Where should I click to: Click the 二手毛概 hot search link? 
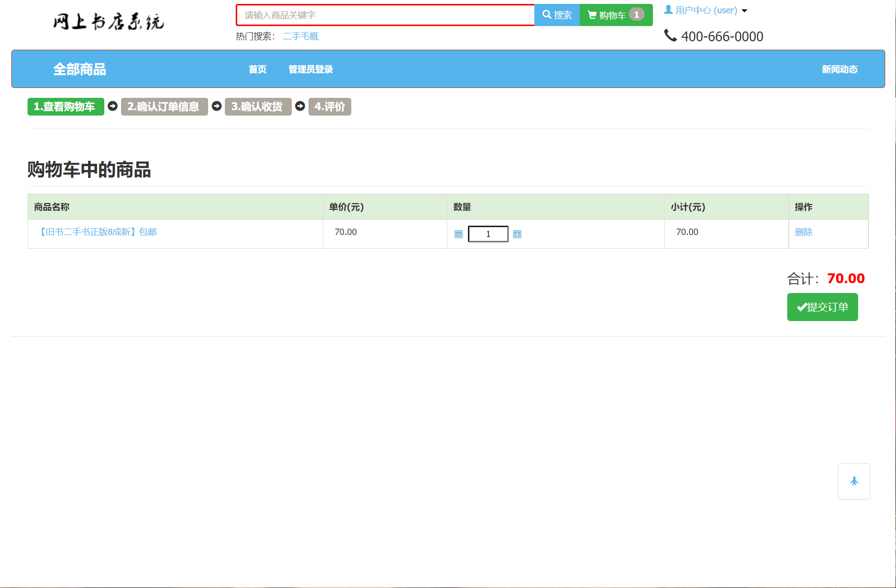pos(301,36)
